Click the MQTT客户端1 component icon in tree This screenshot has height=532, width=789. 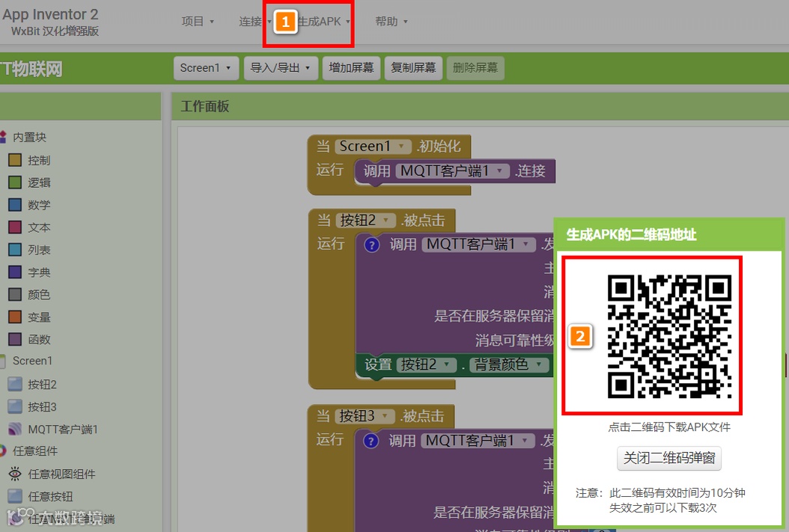[15, 429]
